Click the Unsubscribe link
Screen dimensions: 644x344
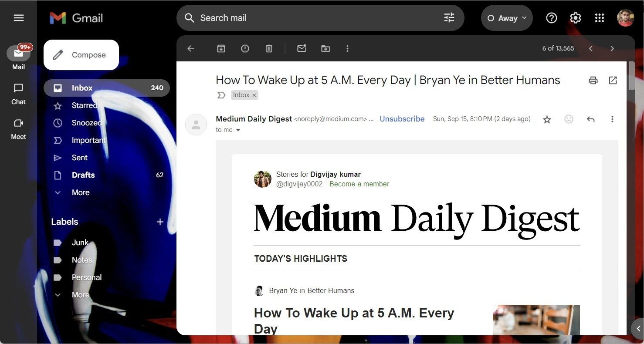coord(402,119)
